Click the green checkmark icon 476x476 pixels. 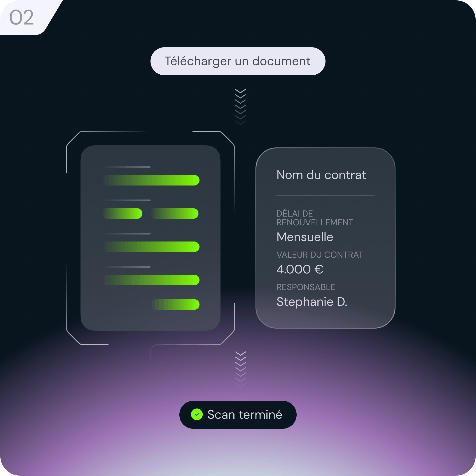(197, 414)
